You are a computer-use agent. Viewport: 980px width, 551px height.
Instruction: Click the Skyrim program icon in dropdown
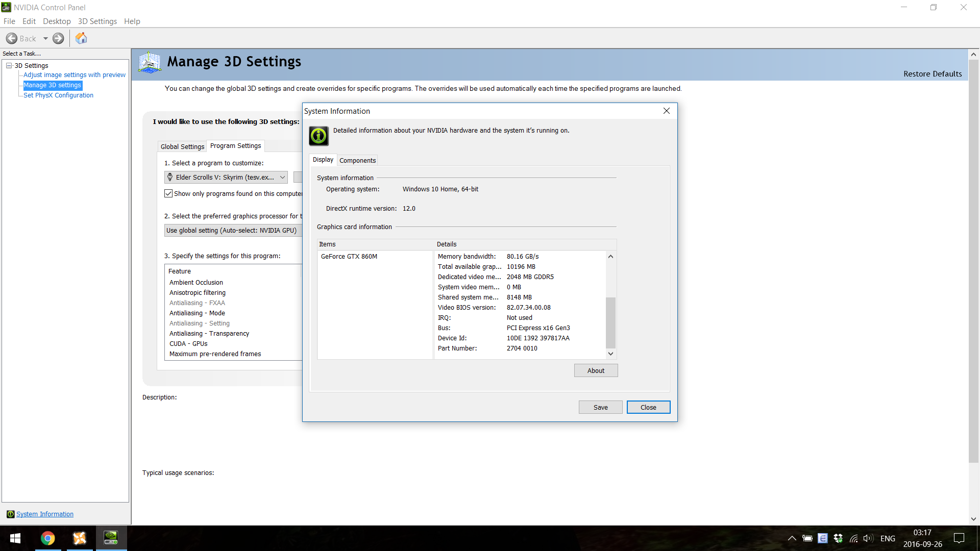[x=170, y=177]
